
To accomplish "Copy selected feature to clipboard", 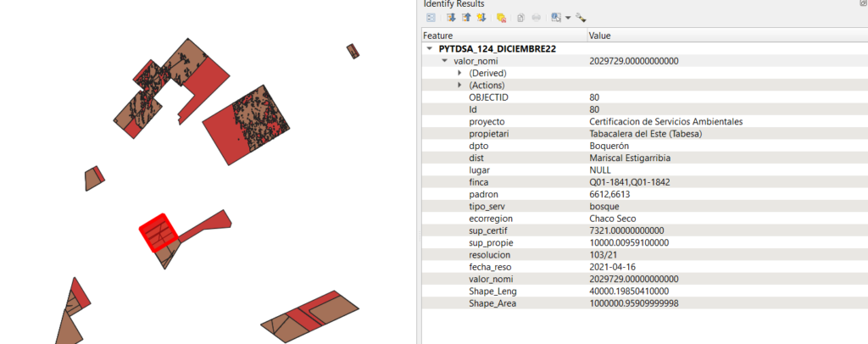I will tap(521, 17).
